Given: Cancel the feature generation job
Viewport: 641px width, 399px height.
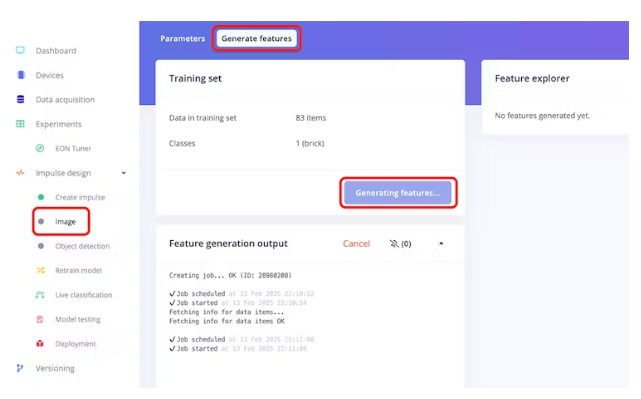Looking at the screenshot, I should [x=356, y=244].
